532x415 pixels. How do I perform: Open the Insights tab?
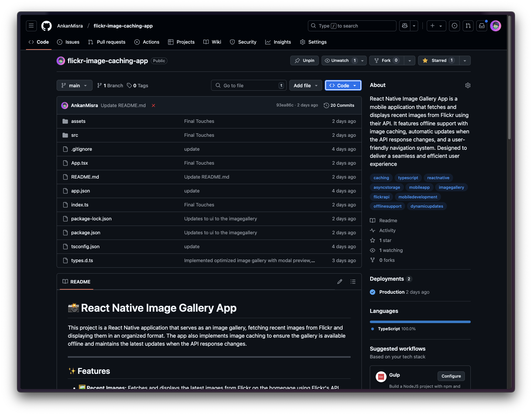pos(278,42)
